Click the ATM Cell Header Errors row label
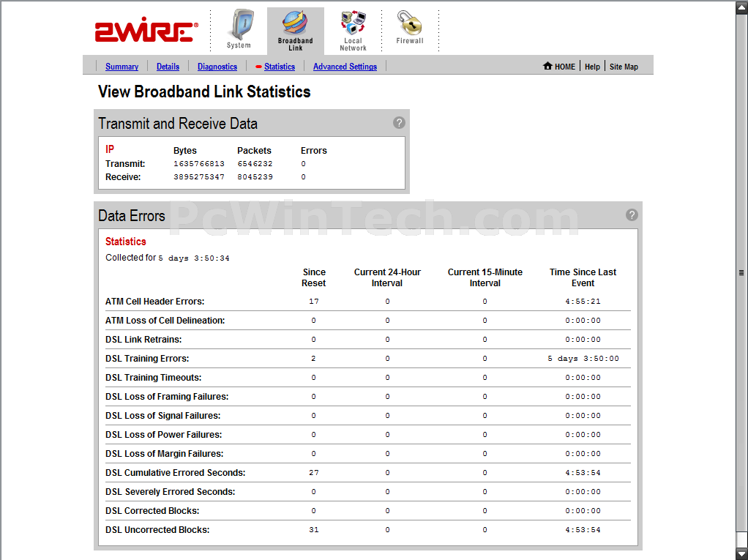The width and height of the screenshot is (748, 560). coord(154,302)
